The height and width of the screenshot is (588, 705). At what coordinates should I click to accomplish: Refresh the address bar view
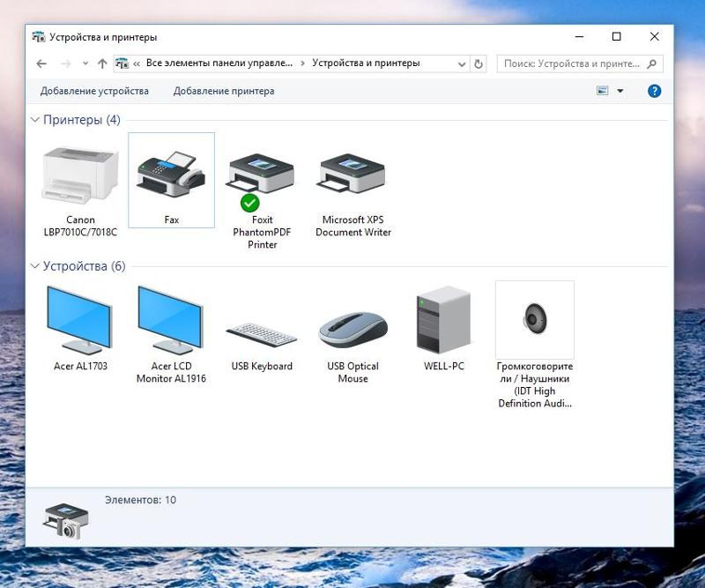479,63
